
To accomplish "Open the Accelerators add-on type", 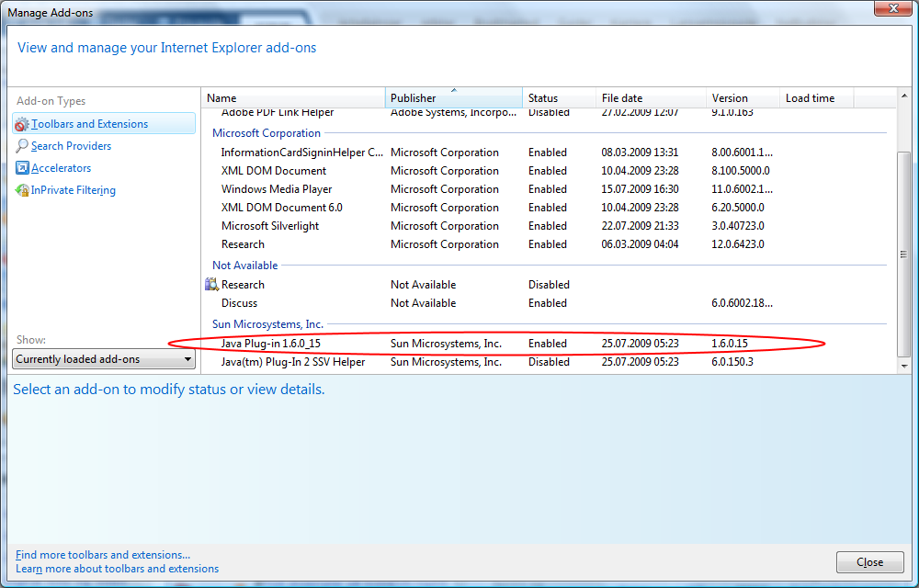I will tap(61, 168).
